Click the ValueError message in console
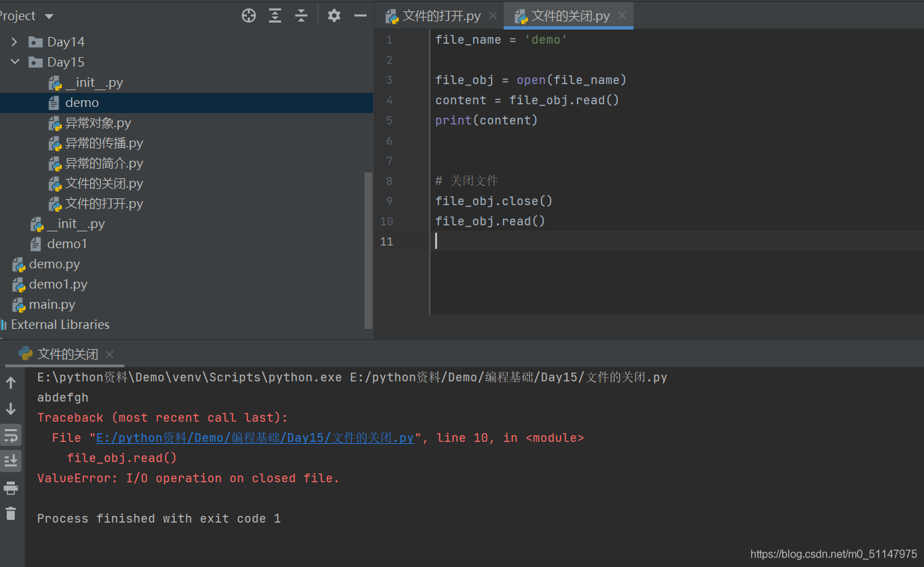This screenshot has height=567, width=924. tap(188, 478)
